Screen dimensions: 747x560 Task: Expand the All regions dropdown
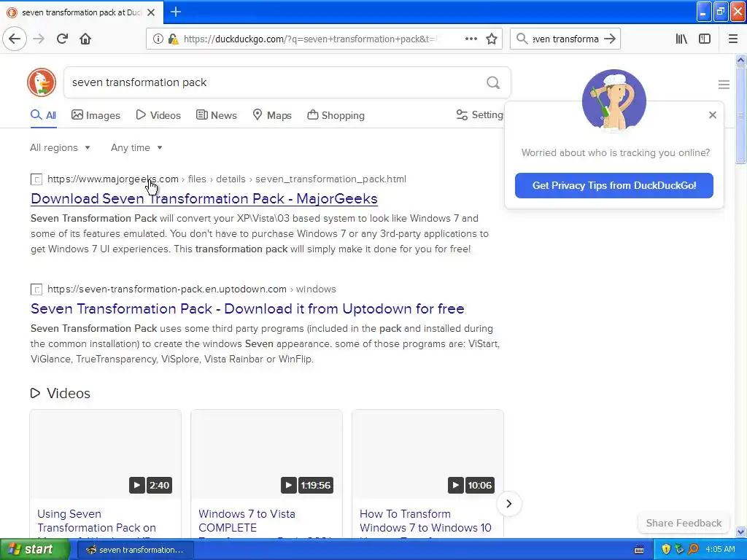(x=60, y=147)
